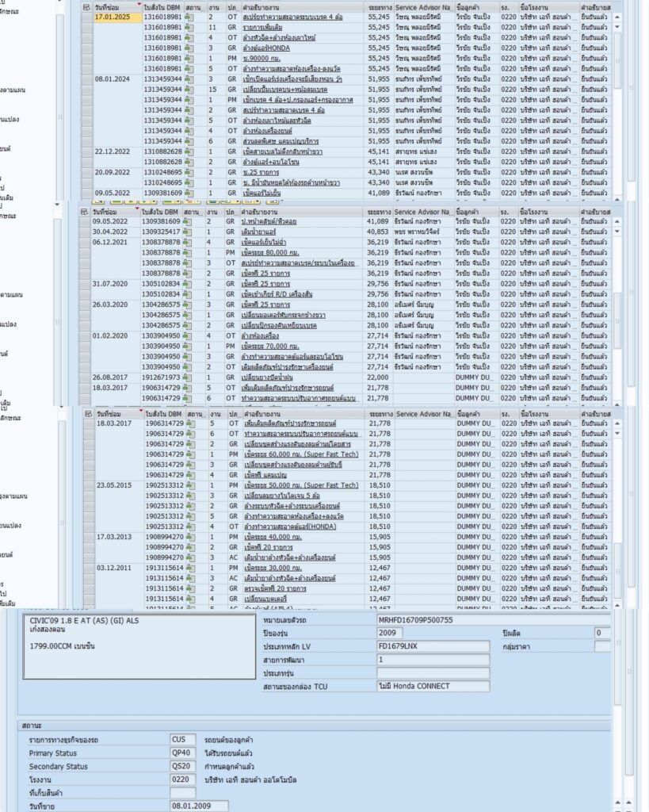Click the model code field FD1679LNX
Screen dimensions: 649x812
pyautogui.click(x=433, y=646)
